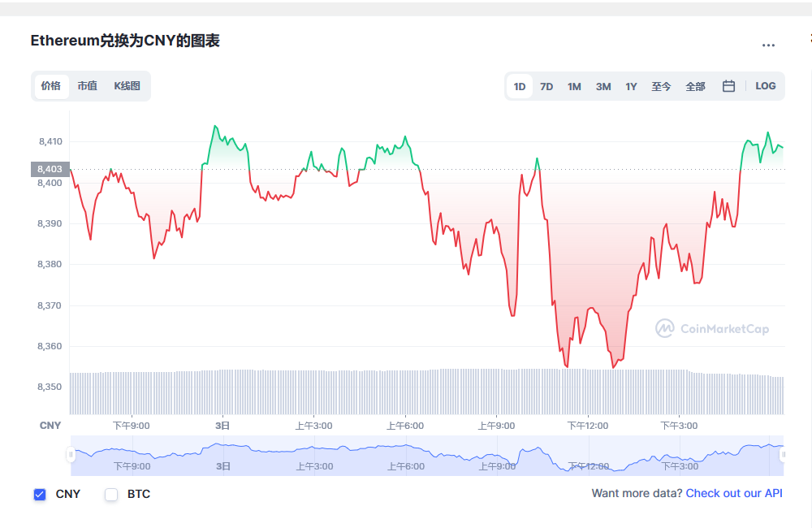
Task: Grab the left range slider handle
Action: click(71, 455)
